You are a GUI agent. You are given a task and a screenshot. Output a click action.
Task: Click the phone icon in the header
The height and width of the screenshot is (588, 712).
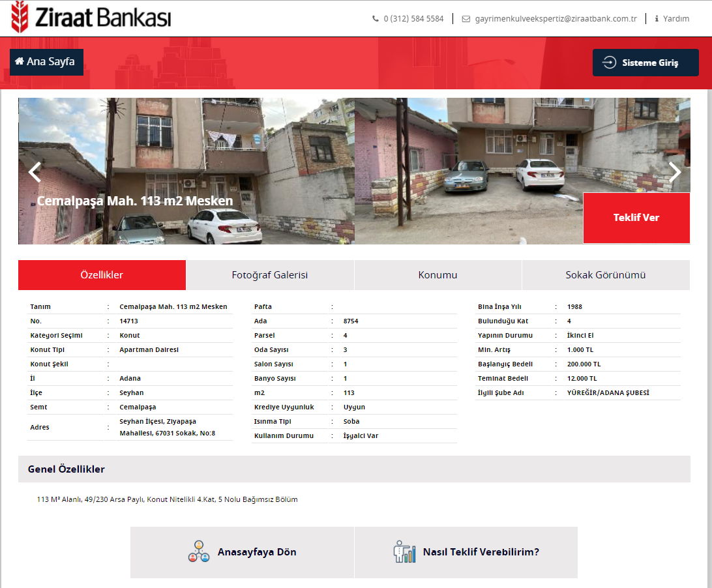click(376, 19)
